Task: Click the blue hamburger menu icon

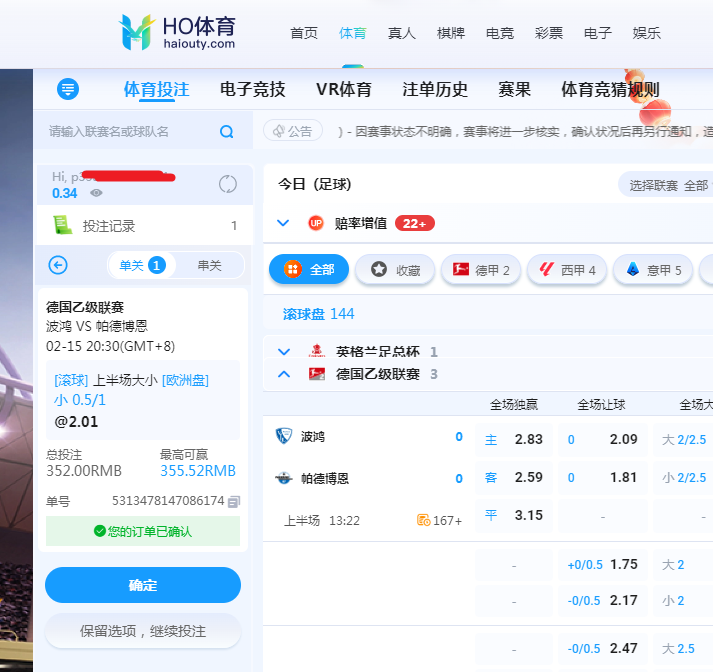Action: 68,89
